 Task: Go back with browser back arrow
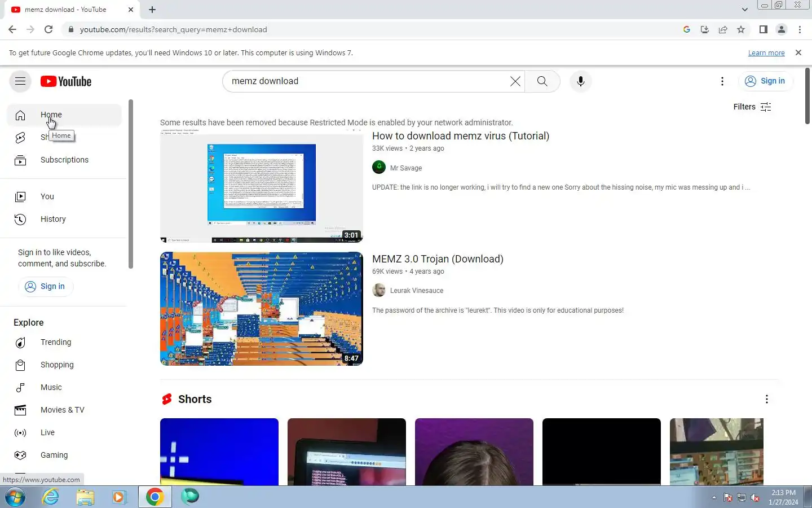click(x=12, y=29)
